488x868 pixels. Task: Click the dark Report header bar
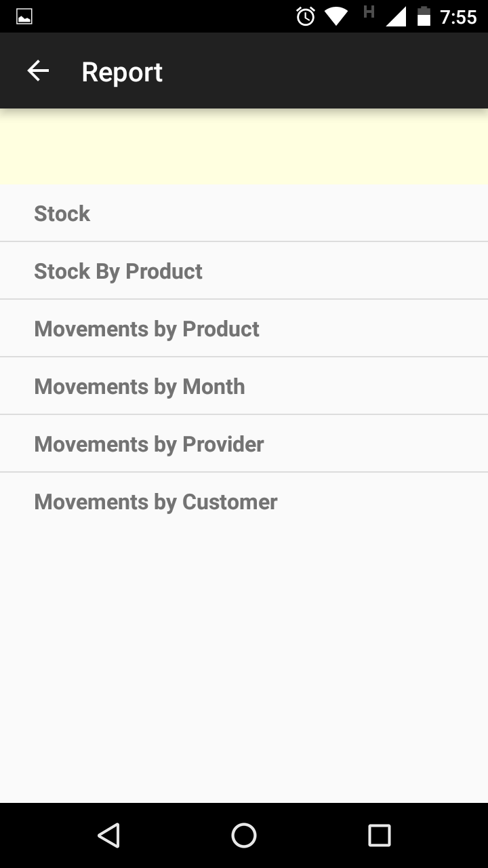coord(244,71)
